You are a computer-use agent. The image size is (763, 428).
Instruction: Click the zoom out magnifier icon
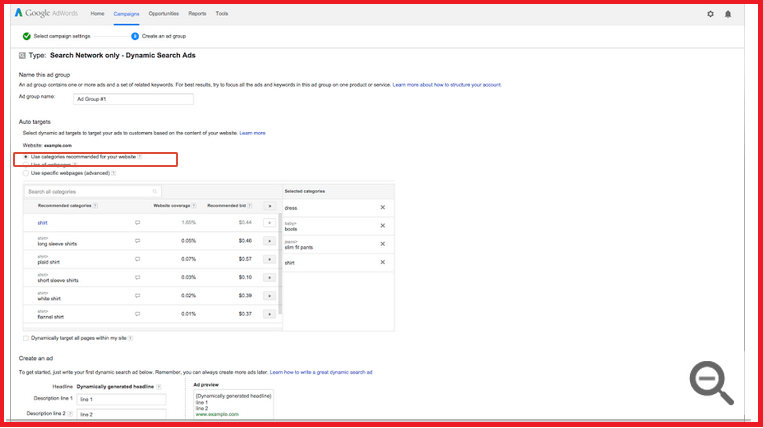[711, 383]
